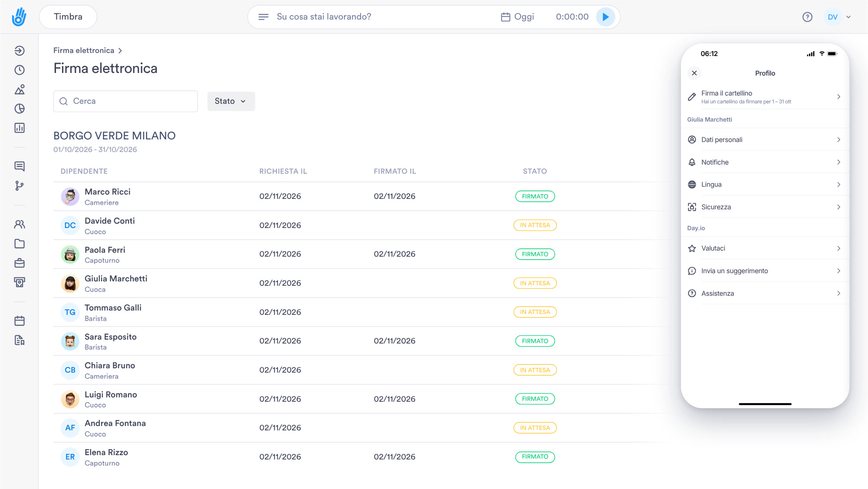
Task: Click FIRMATO badge for Paola Ferri
Action: 535,254
